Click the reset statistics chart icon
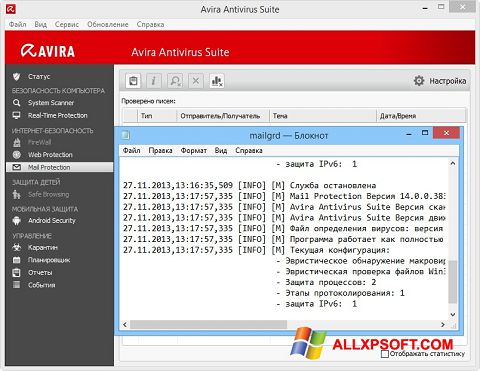The image size is (480, 371). coord(217,81)
